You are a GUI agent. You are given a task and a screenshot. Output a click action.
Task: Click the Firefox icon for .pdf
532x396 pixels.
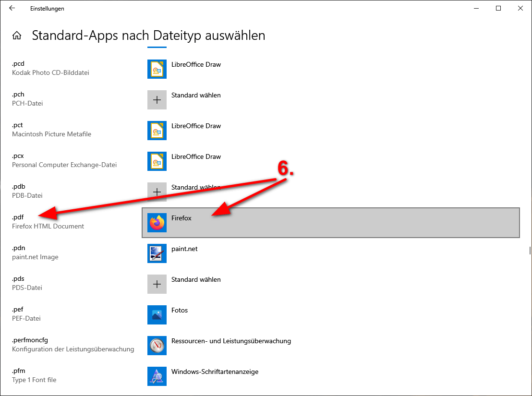[157, 223]
